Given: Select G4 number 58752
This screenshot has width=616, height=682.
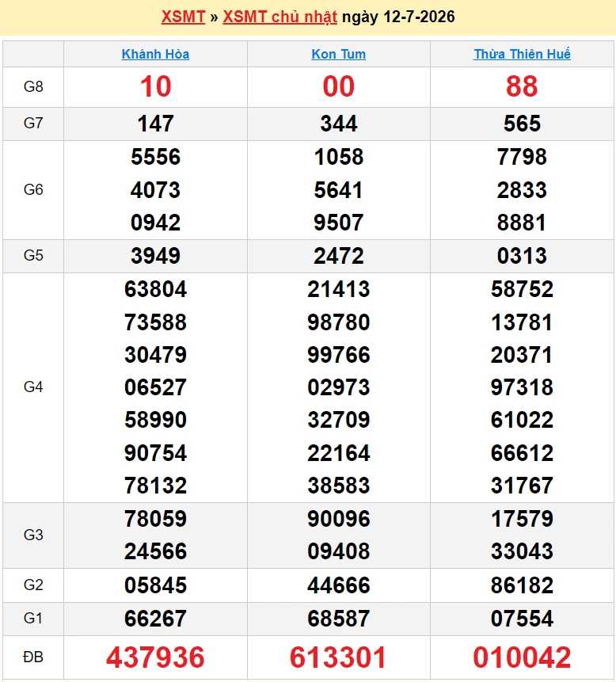Looking at the screenshot, I should click(522, 289).
